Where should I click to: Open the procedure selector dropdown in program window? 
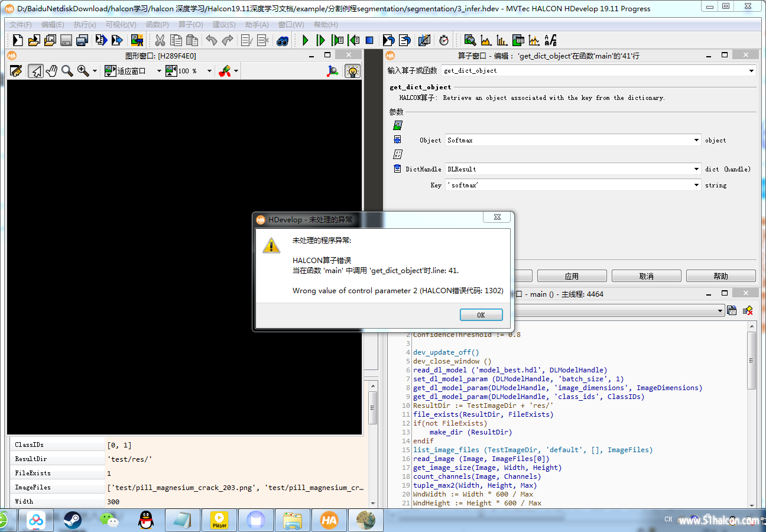[720, 310]
